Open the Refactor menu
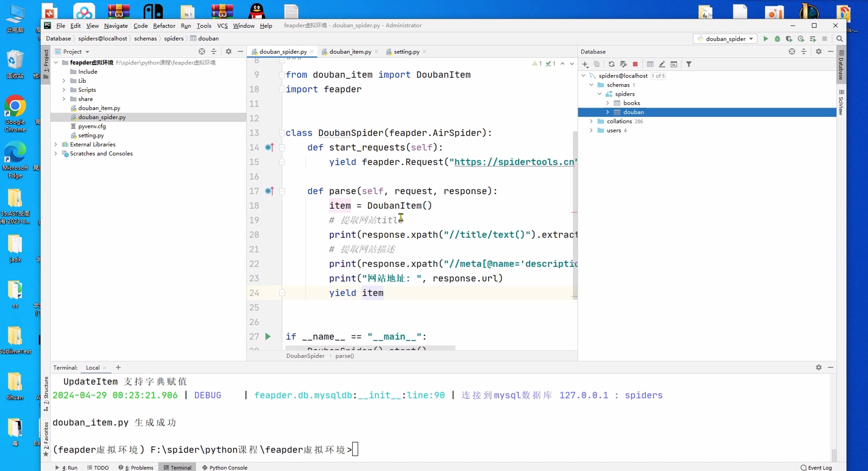868x471 pixels. click(164, 26)
